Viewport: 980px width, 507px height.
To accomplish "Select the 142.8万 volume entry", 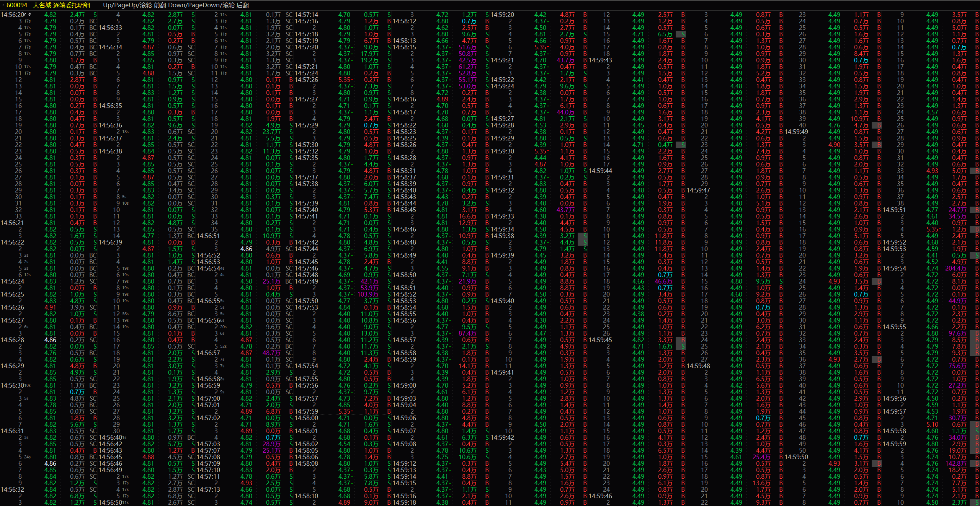I will tap(955, 463).
